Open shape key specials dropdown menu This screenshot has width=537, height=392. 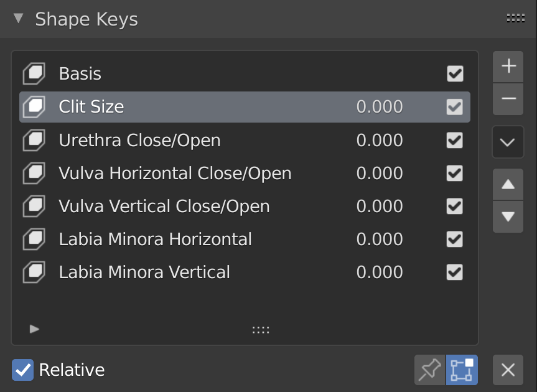508,142
